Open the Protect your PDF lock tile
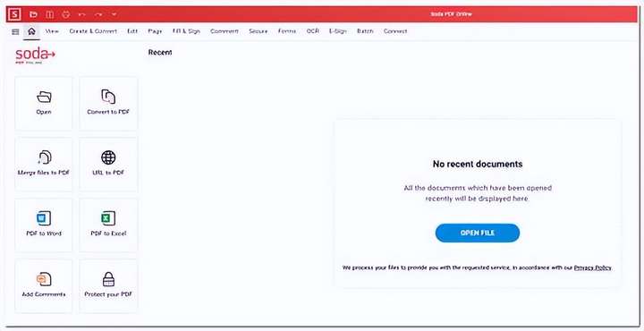 [x=108, y=286]
